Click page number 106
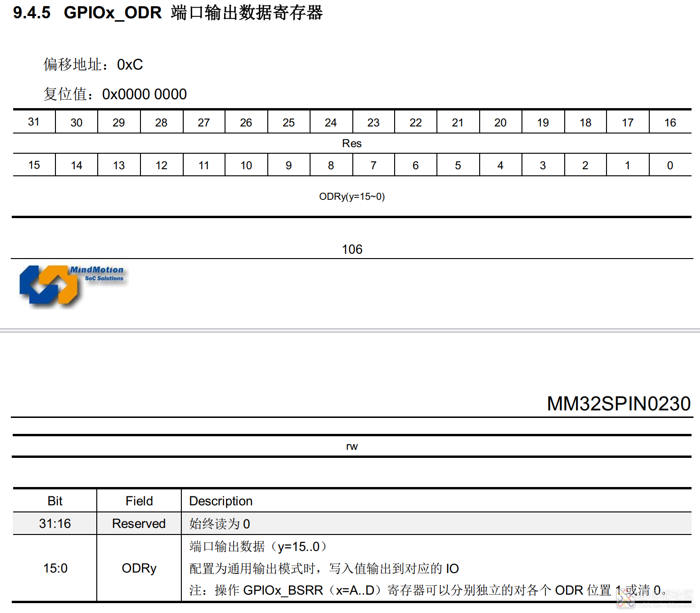The width and height of the screenshot is (700, 613). click(352, 249)
